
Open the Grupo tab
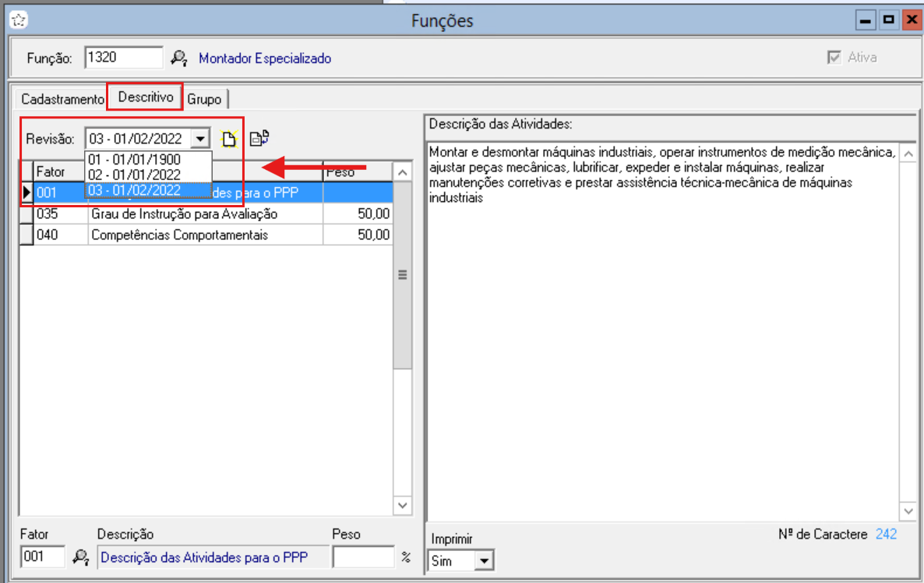pos(204,100)
